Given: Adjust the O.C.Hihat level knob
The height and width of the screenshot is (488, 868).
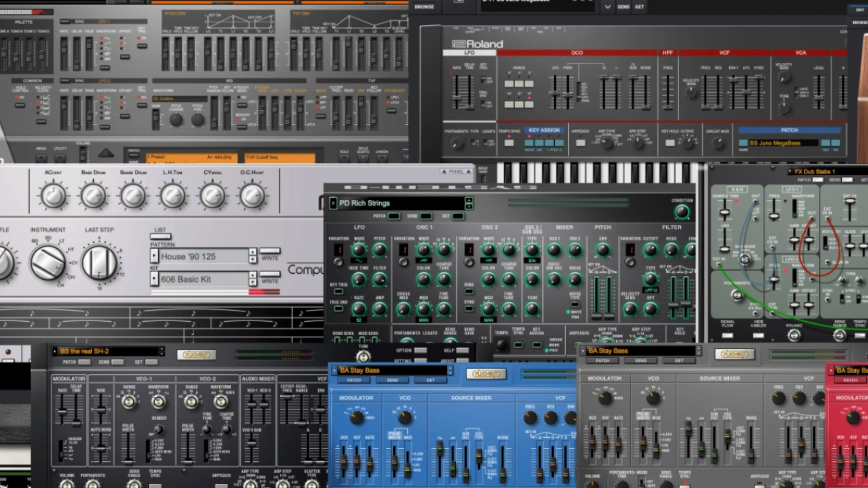Looking at the screenshot, I should click(x=252, y=196).
